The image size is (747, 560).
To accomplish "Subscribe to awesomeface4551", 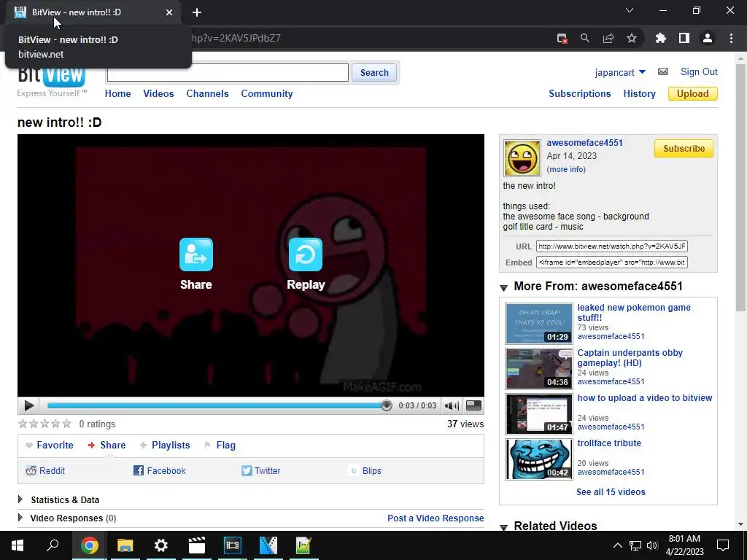I will point(684,149).
